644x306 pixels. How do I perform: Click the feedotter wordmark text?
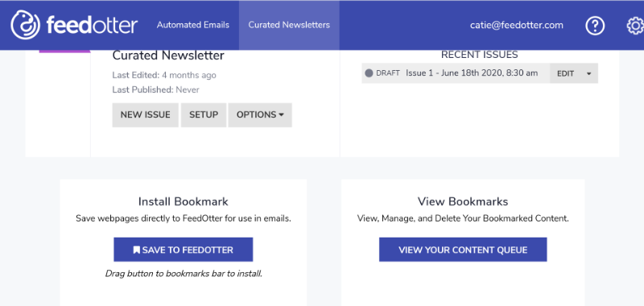(92, 26)
